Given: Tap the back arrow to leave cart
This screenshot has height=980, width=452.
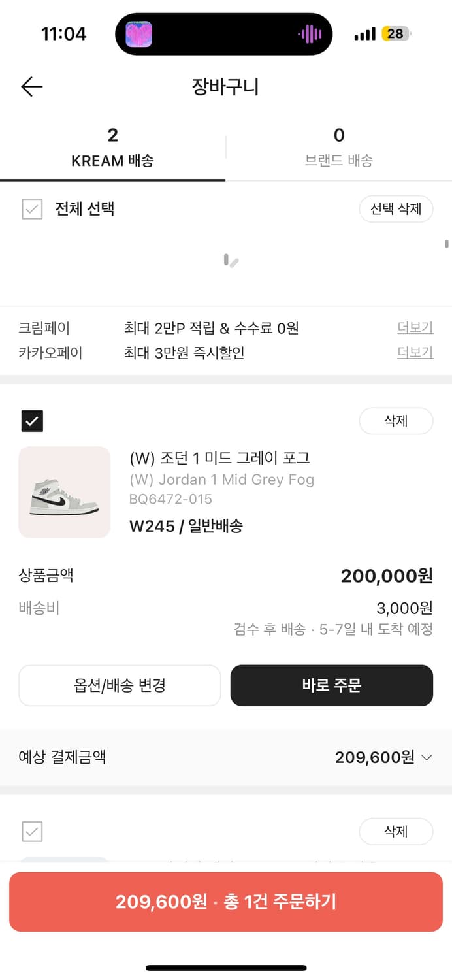Looking at the screenshot, I should [31, 86].
